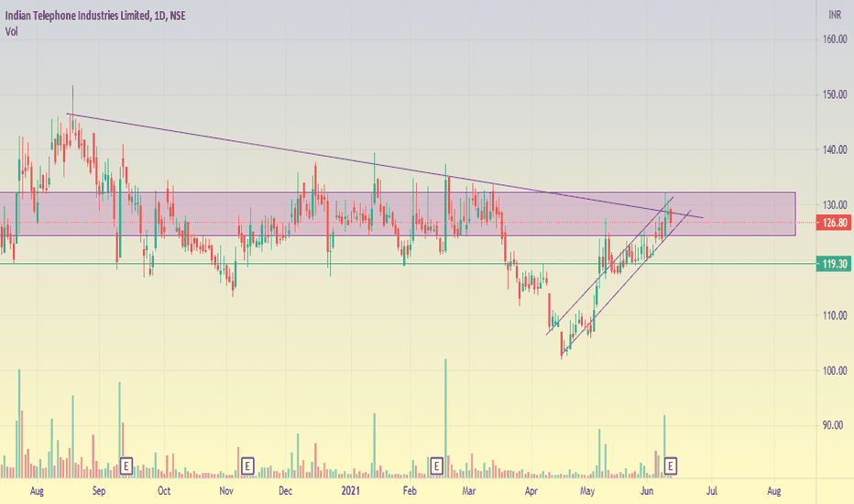Click the 110.00 price axis label
The image size is (854, 504).
point(835,315)
